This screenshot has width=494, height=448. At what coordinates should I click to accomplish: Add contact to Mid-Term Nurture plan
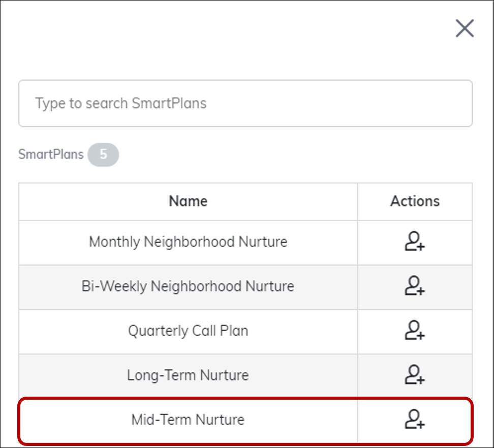pos(415,420)
